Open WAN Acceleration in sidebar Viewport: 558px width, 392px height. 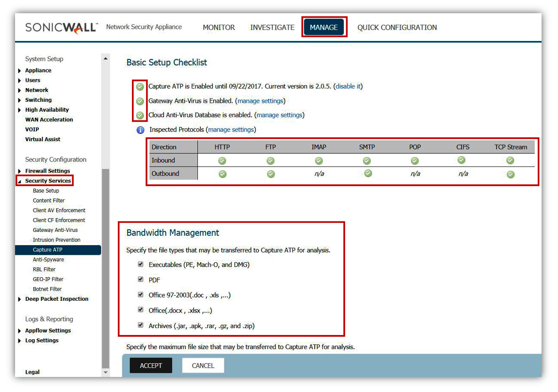[x=49, y=120]
